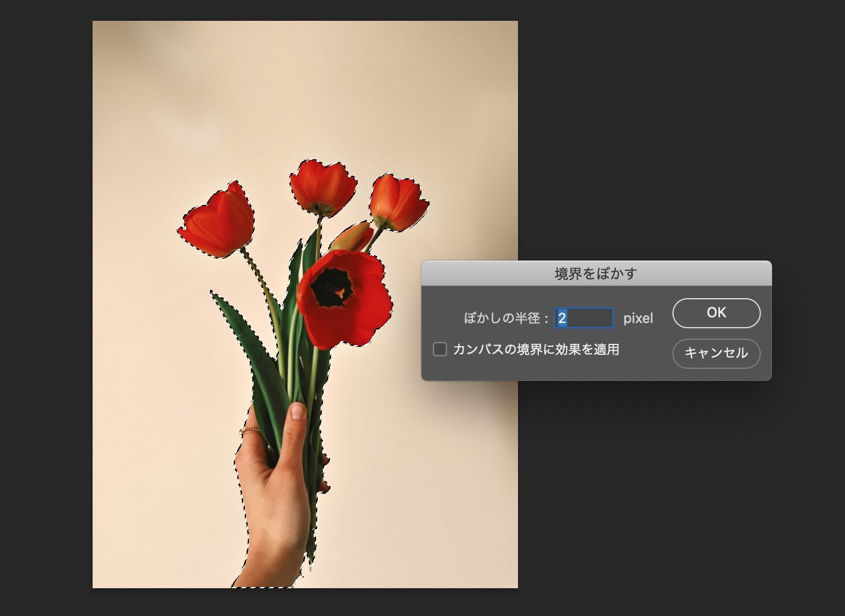
Task: Click the ぼかしの半径 field label
Action: point(502,318)
